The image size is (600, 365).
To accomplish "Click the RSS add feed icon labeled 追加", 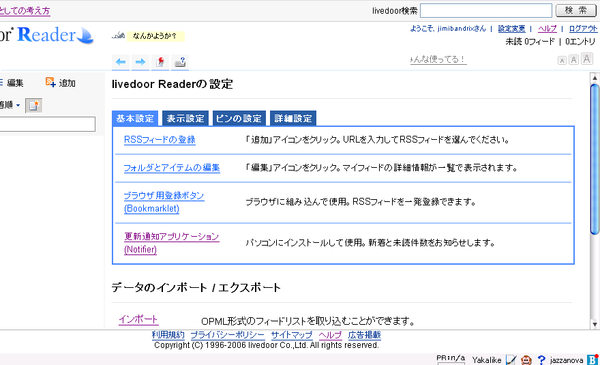I will [60, 82].
